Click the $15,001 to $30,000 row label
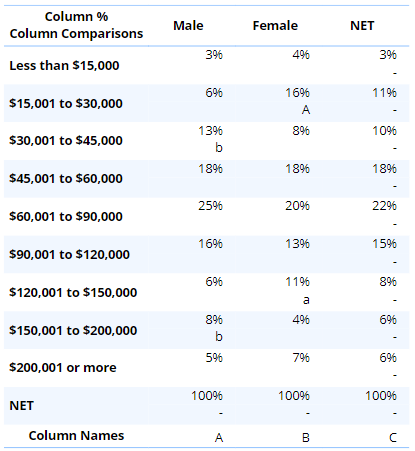Image resolution: width=415 pixels, height=451 pixels. (x=66, y=103)
